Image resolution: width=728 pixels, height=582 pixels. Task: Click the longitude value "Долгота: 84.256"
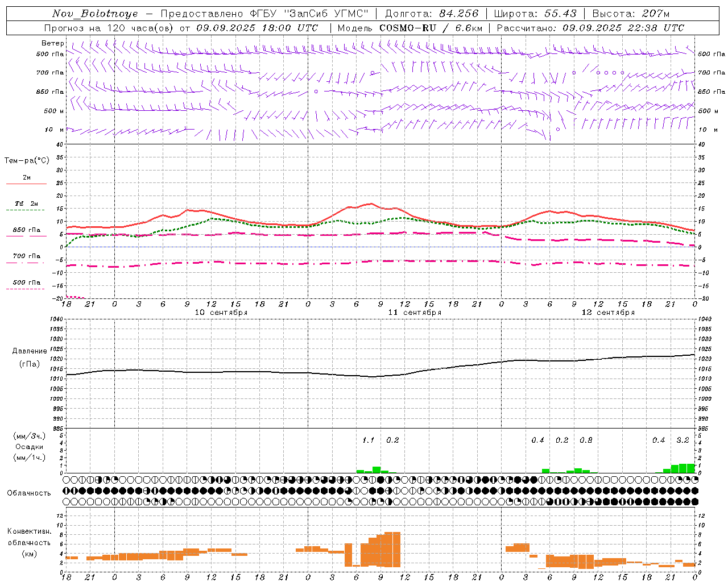point(432,14)
